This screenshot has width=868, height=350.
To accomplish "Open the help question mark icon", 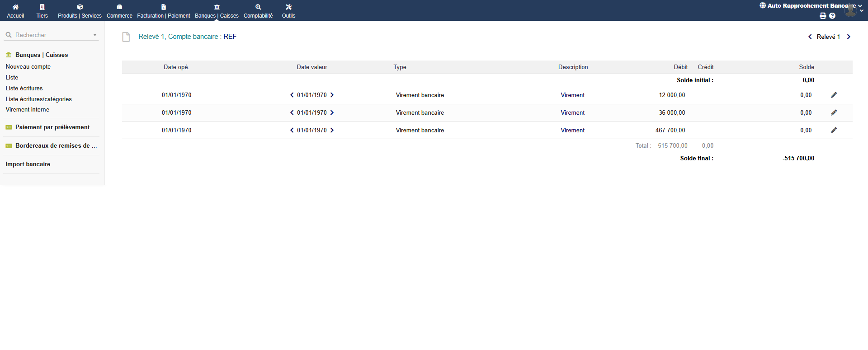I will pos(832,16).
